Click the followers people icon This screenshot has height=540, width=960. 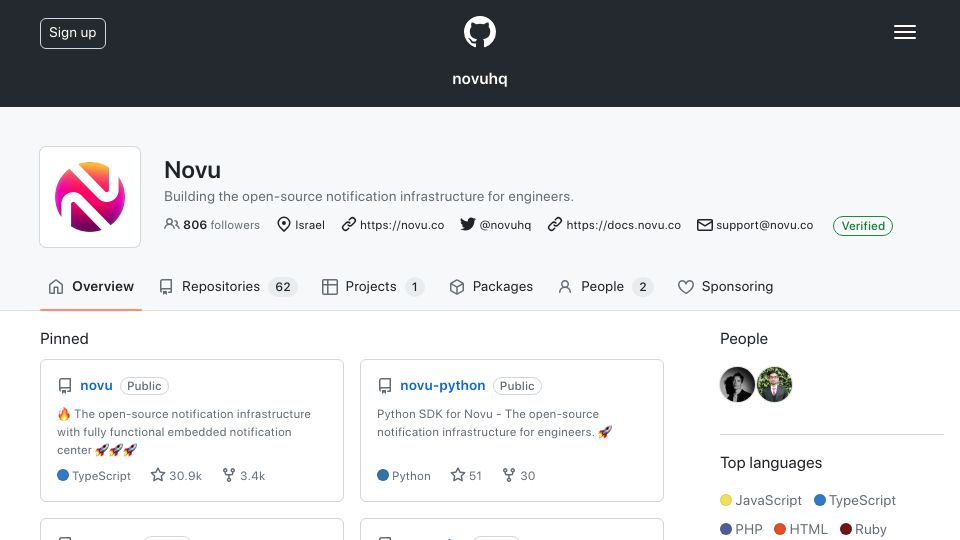pos(171,224)
